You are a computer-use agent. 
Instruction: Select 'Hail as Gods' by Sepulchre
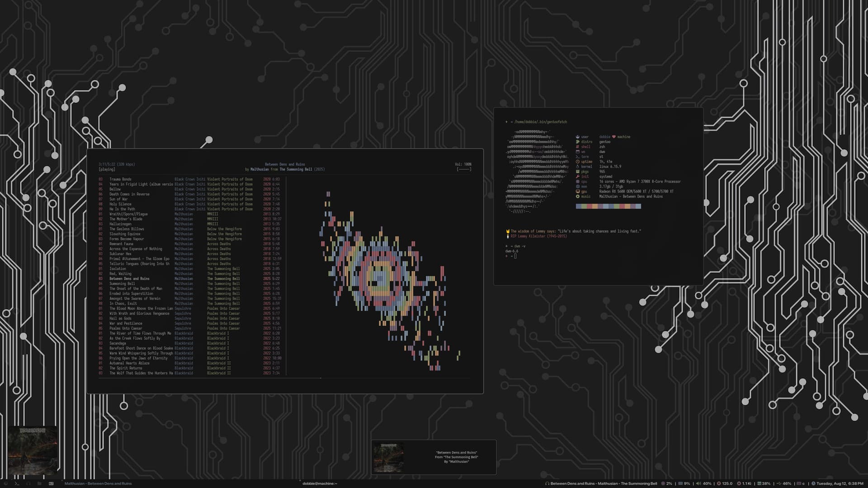120,319
